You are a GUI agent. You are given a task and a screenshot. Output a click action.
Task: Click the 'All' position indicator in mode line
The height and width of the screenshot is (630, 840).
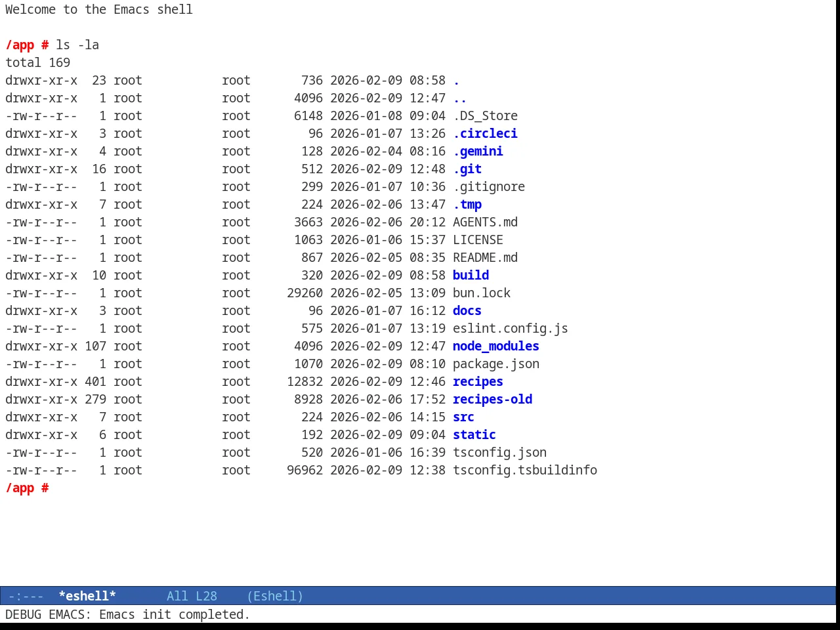[177, 596]
